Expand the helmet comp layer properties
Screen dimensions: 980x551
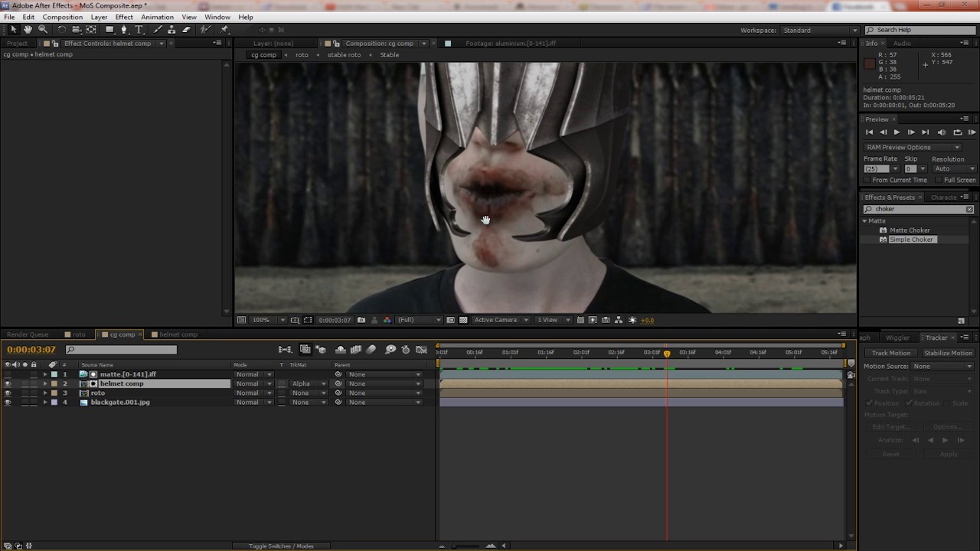coord(45,383)
